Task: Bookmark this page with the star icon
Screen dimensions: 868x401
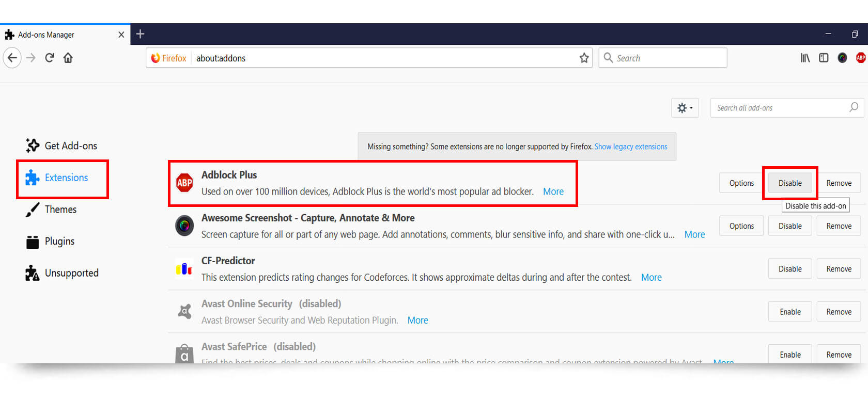Action: (584, 58)
